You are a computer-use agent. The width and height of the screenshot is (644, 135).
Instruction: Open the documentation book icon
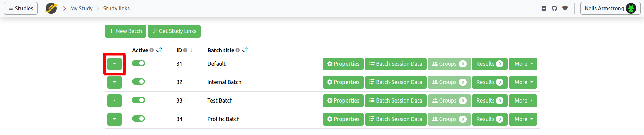pyautogui.click(x=544, y=8)
